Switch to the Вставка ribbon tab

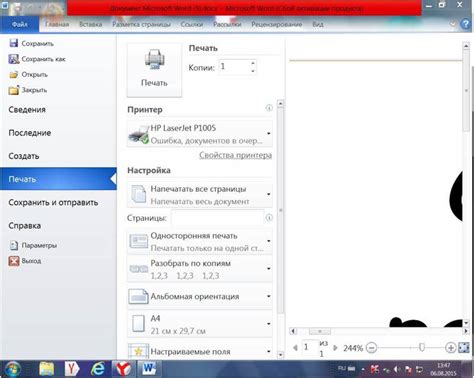[x=91, y=24]
